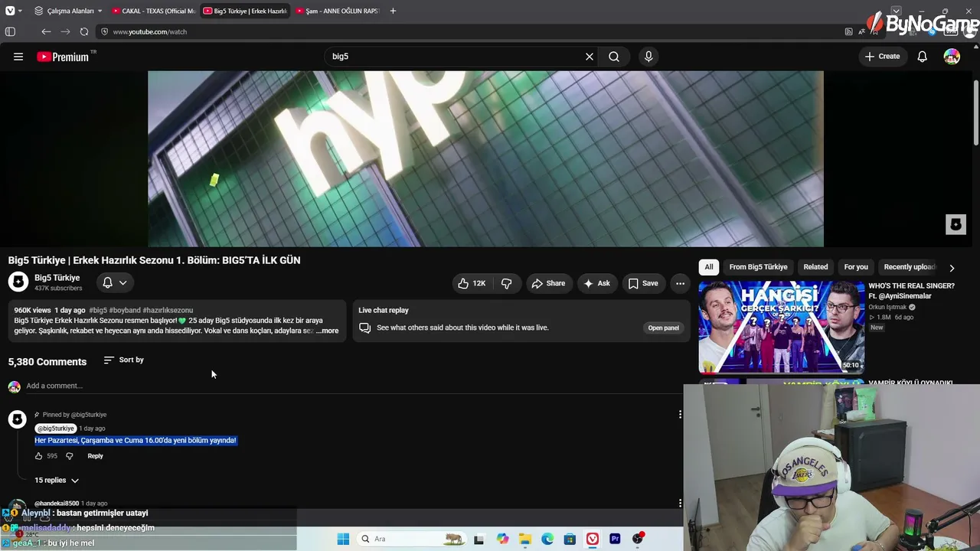Open the YouTube guide hamburger menu
Viewport: 980px width, 551px height.
click(x=18, y=57)
